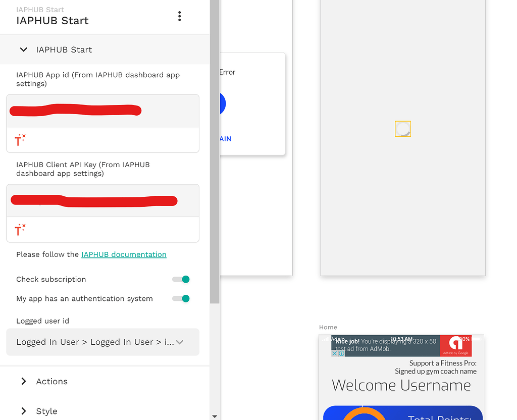Viewport: 517px width, 420px height.
Task: Click the AdMob ad info icon
Action: [x=341, y=353]
